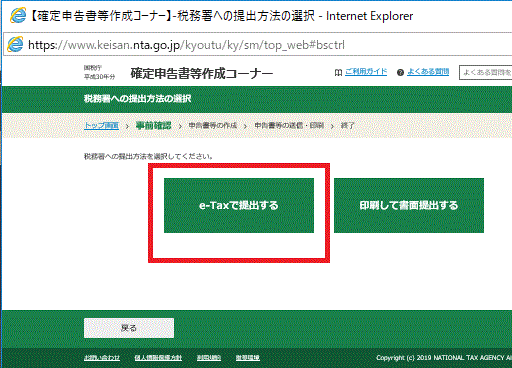Screen dimensions: 512x368
Task: Click the 国税庁 平成30年分 logo text
Action: pyautogui.click(x=99, y=72)
